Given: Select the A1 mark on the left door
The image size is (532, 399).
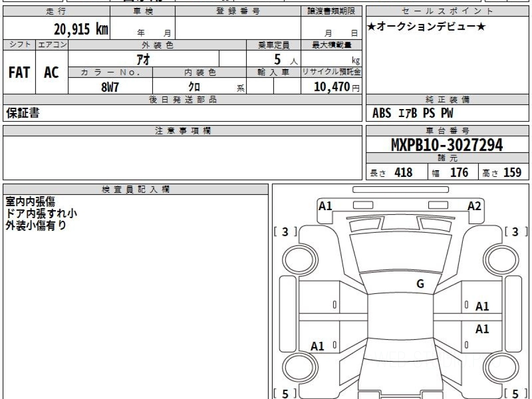Looking at the screenshot, I should pos(317,346).
